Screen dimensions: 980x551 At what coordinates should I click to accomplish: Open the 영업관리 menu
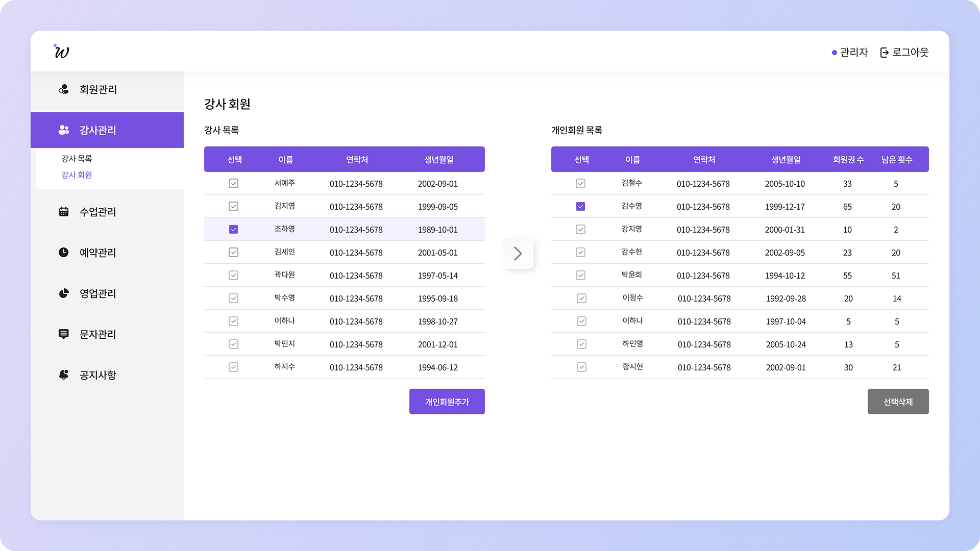pos(107,293)
